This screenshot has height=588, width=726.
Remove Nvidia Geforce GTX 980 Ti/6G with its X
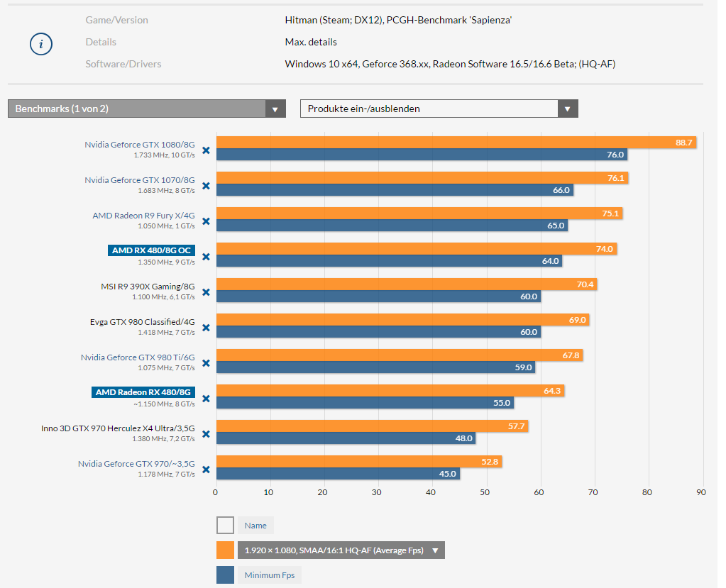tap(206, 363)
